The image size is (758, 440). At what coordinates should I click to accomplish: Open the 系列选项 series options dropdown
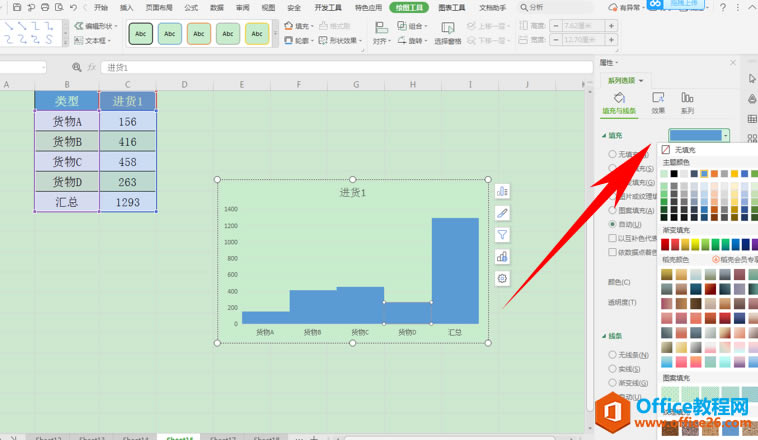tap(626, 81)
